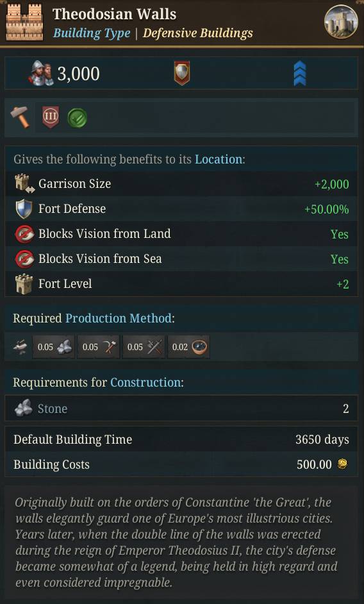Click the Blocks Vision from Sea icon
364x604 pixels.
[x=24, y=259]
